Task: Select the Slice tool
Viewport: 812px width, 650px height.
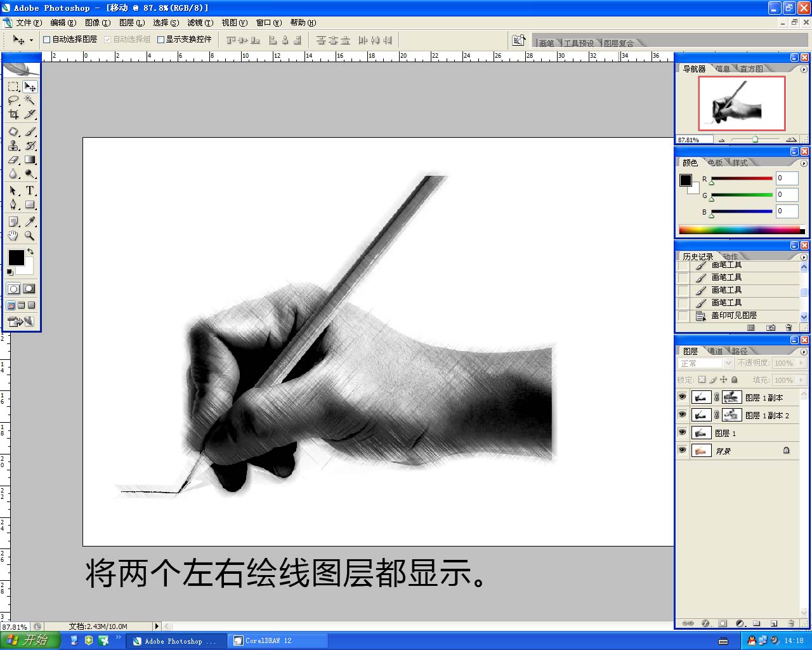Action: (x=30, y=114)
